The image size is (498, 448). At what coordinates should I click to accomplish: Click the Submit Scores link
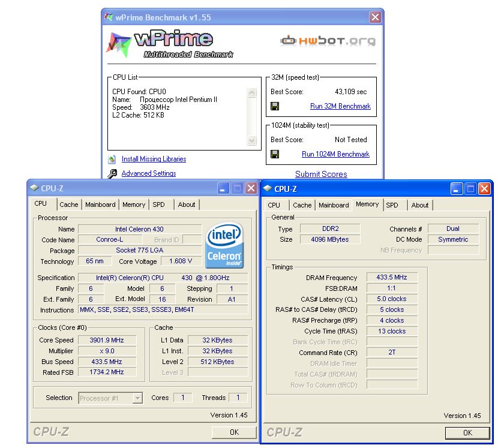321,174
